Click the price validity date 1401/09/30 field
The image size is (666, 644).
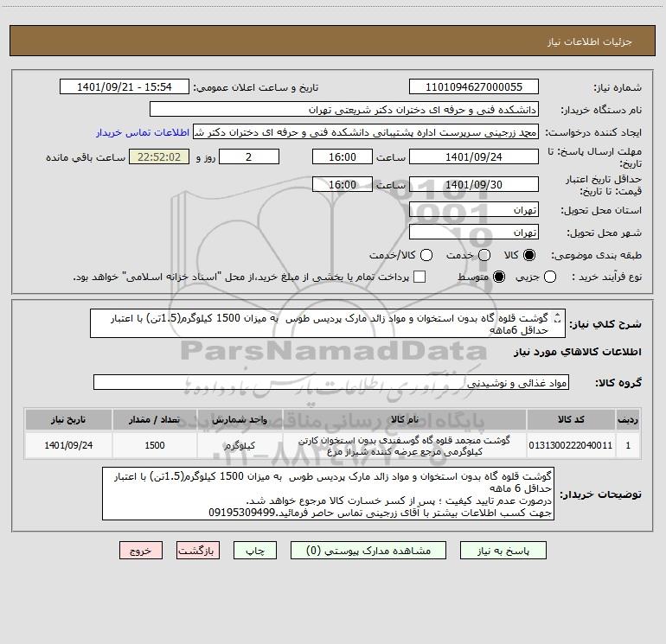coord(474,184)
